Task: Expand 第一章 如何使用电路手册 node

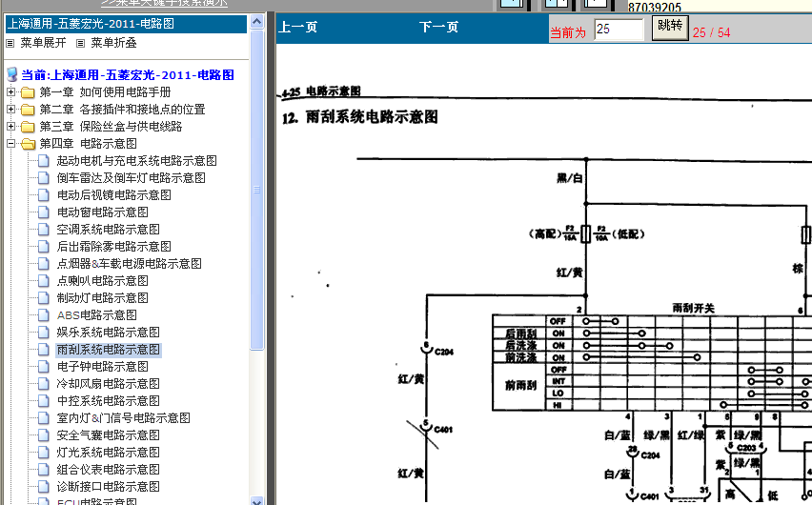Action: (10, 92)
